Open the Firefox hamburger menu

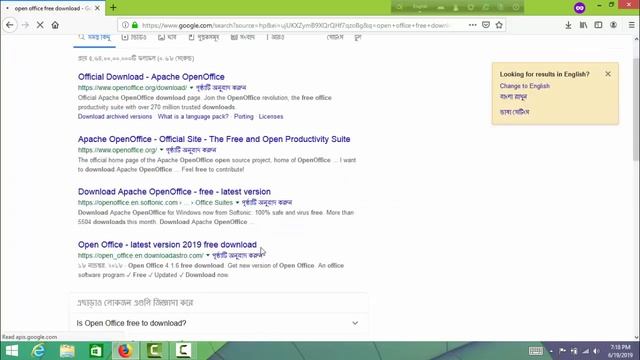click(631, 25)
